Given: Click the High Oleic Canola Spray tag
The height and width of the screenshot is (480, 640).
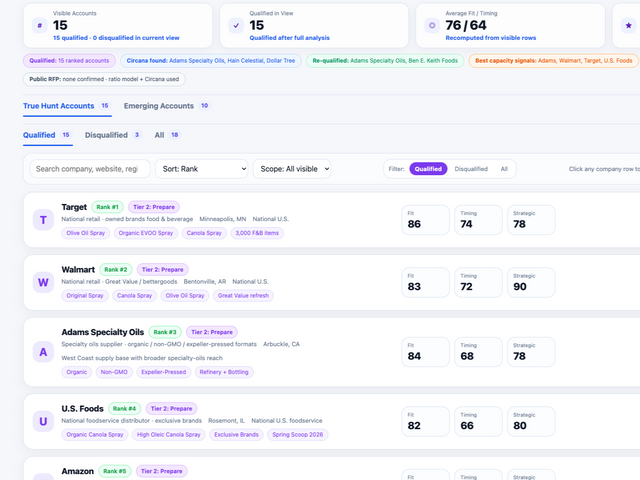Looking at the screenshot, I should coord(169,435).
